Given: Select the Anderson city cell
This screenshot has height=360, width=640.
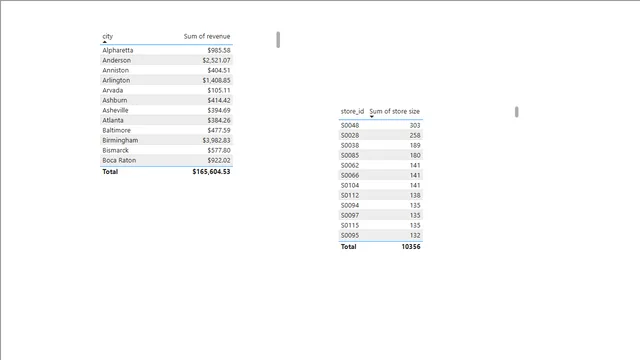Looking at the screenshot, I should tap(117, 60).
